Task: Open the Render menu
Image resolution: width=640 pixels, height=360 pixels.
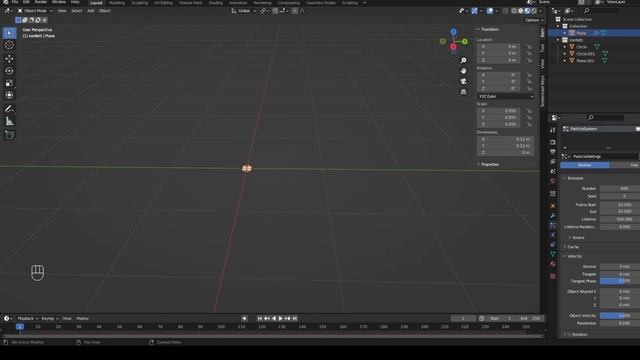Action: coord(40,2)
